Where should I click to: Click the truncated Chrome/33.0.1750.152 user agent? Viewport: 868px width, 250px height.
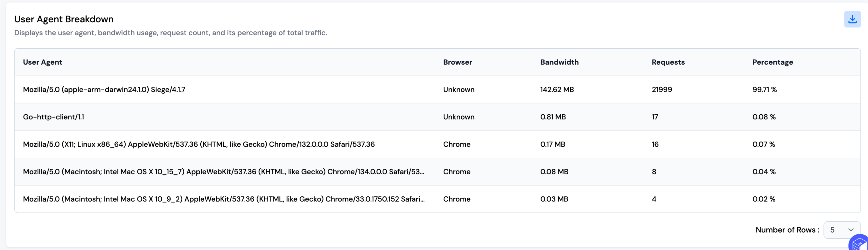pos(223,199)
